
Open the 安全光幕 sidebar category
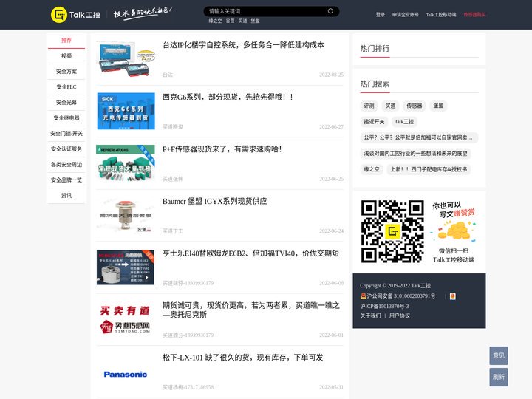66,103
